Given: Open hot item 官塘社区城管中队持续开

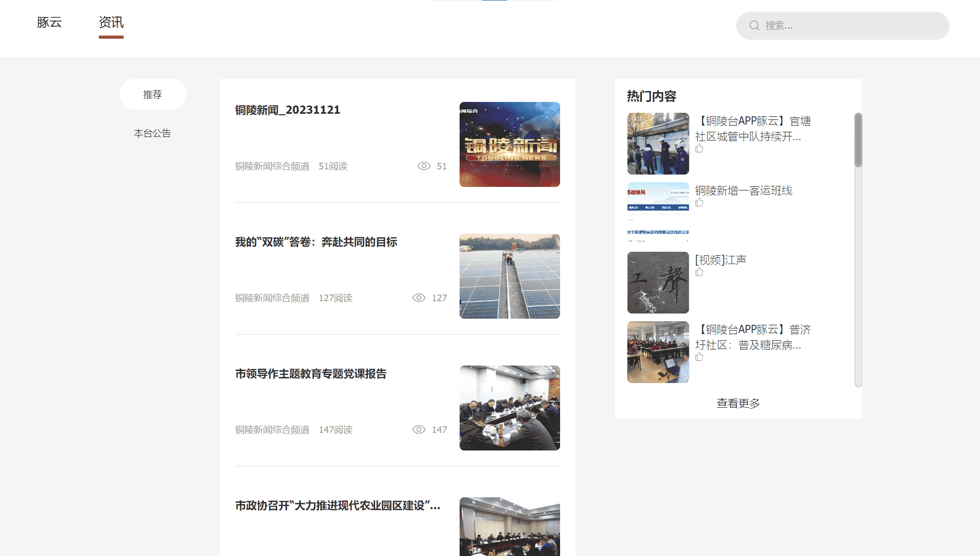Looking at the screenshot, I should click(x=753, y=129).
